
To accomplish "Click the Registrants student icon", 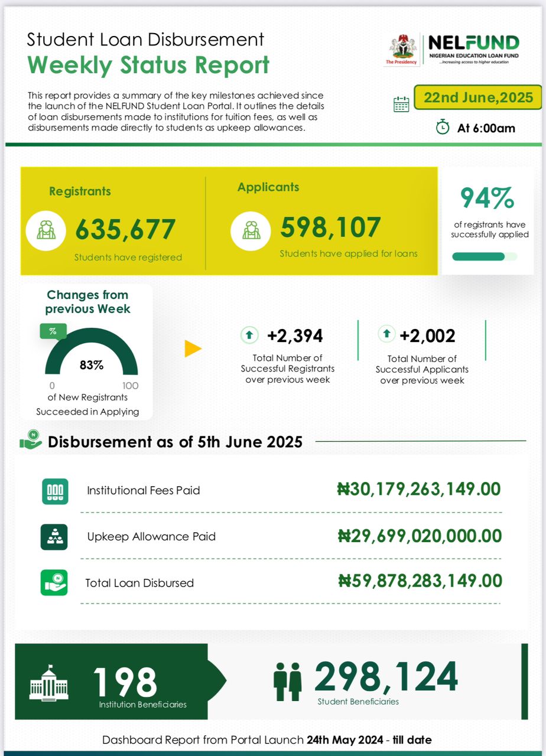I will point(46,230).
